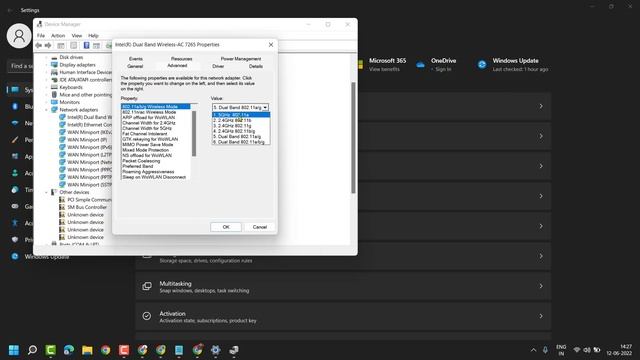Open the Multitasking row chevron

[541, 286]
